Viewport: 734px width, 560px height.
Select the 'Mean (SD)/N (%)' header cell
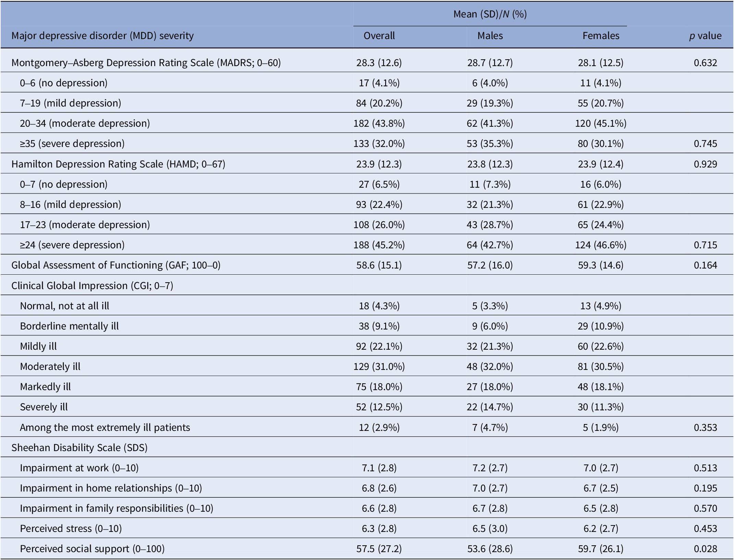pos(490,14)
